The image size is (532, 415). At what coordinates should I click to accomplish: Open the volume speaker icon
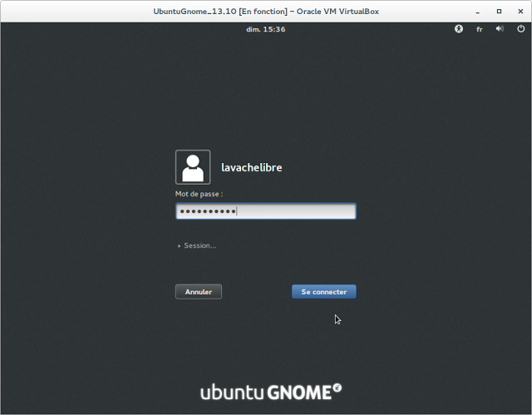coord(500,29)
